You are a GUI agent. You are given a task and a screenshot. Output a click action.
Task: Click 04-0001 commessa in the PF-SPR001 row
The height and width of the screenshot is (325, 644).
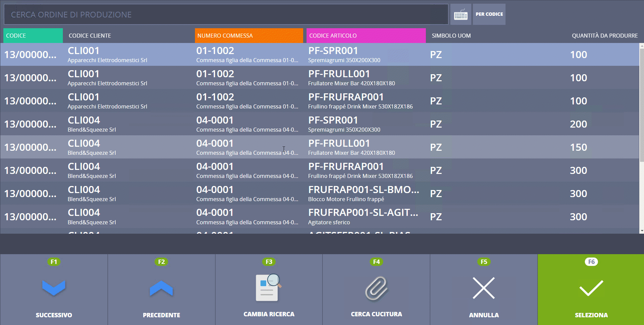coord(215,120)
